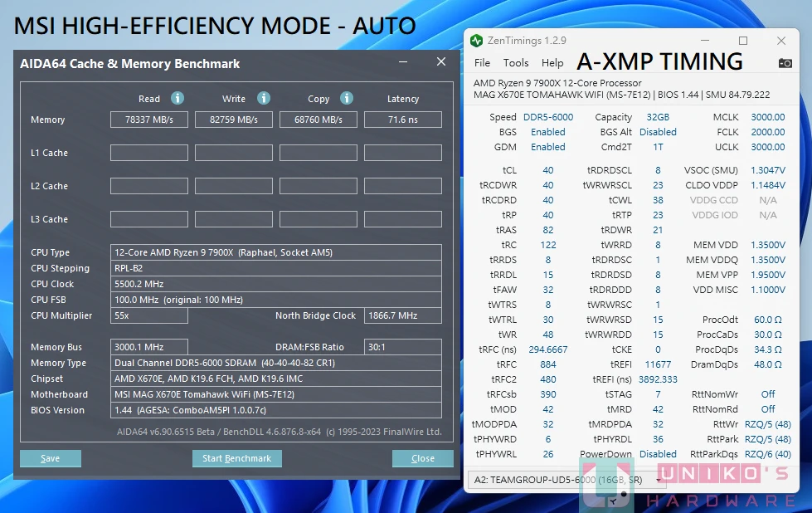Click tRAS value 82
The image size is (812, 513).
click(548, 230)
